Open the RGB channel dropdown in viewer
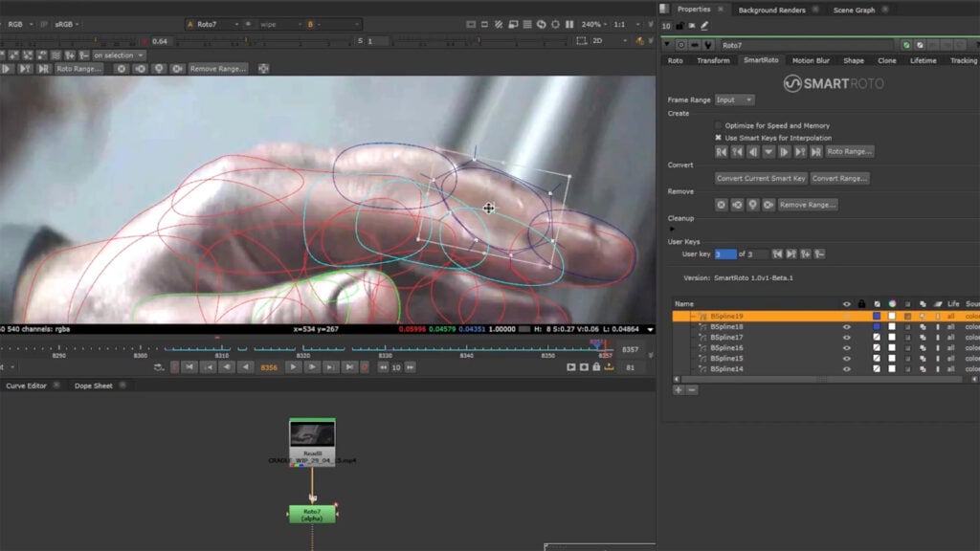980x551 pixels. [19, 24]
